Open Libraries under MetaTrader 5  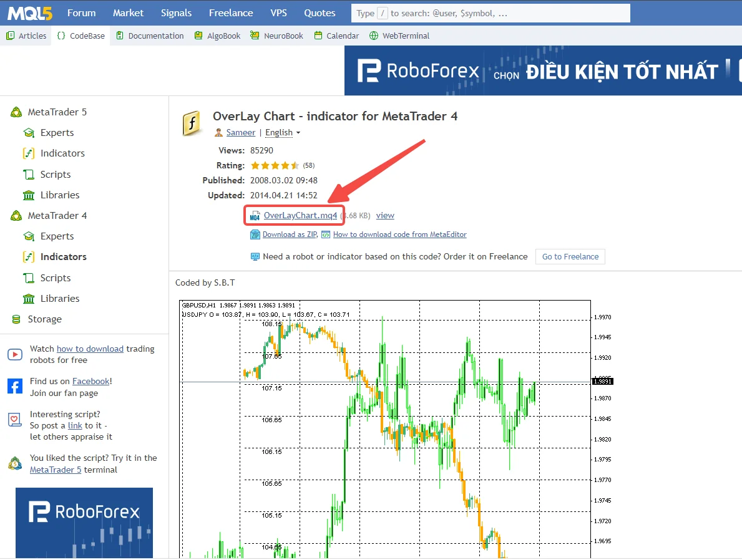click(x=60, y=195)
